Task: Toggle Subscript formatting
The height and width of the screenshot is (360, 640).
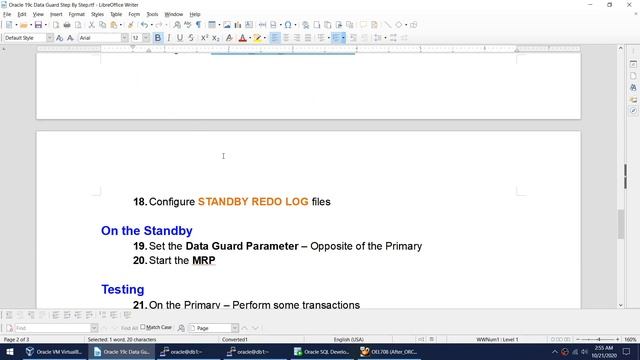Action: (x=216, y=38)
